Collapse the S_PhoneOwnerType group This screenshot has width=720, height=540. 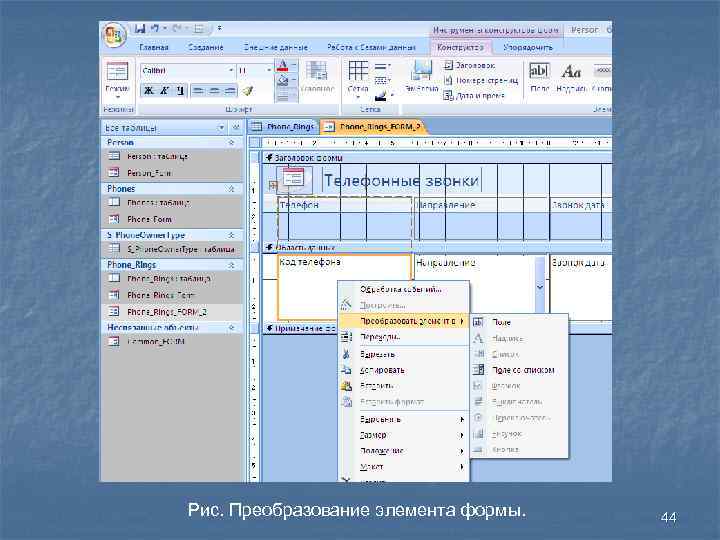231,235
